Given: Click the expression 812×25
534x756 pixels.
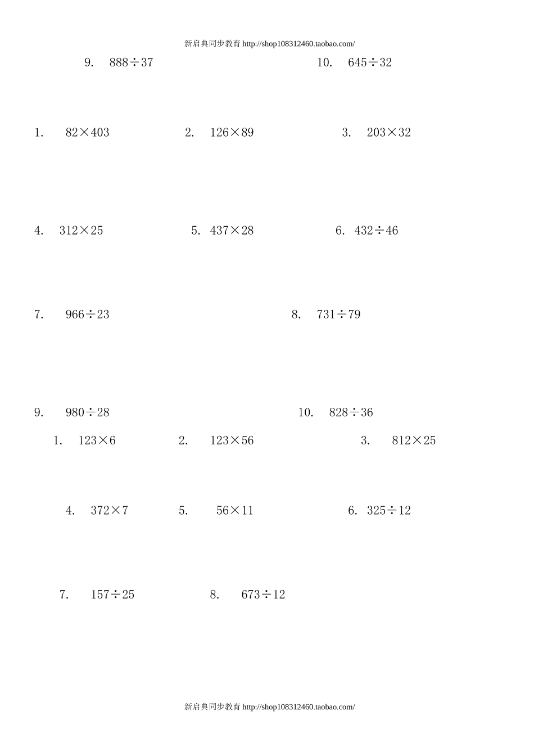Looking at the screenshot, I should [414, 440].
